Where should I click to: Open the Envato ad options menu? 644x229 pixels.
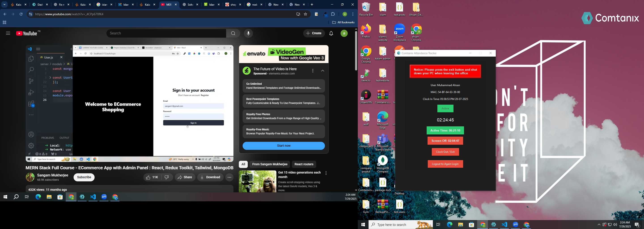point(313,71)
